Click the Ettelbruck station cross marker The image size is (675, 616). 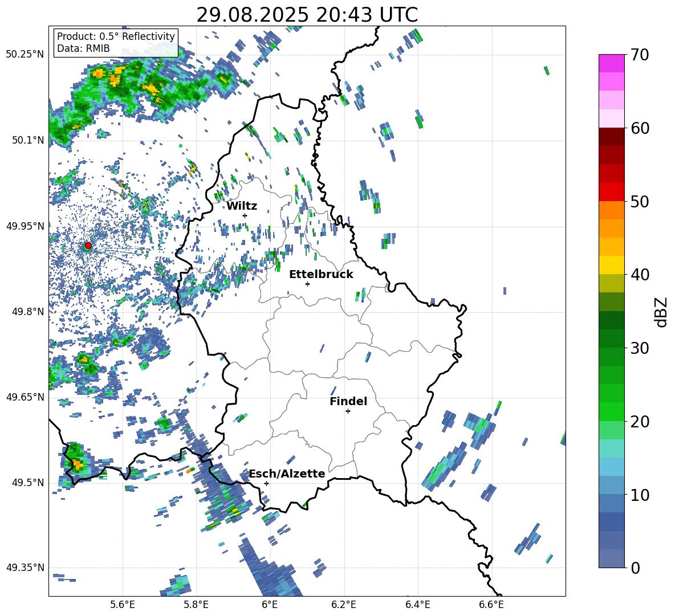[307, 284]
